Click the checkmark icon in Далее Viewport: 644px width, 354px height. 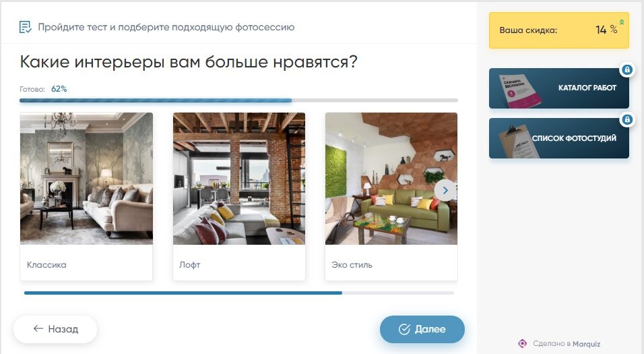405,329
